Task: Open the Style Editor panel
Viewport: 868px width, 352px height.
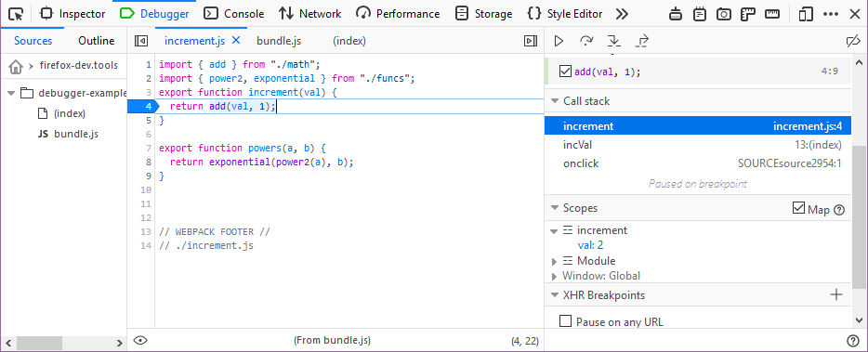Action: (x=565, y=13)
